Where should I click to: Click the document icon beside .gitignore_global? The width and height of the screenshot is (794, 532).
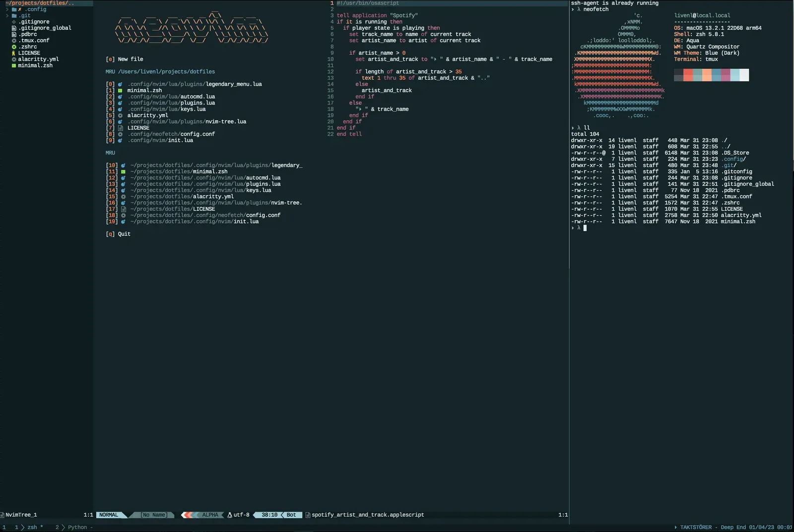[x=14, y=28]
